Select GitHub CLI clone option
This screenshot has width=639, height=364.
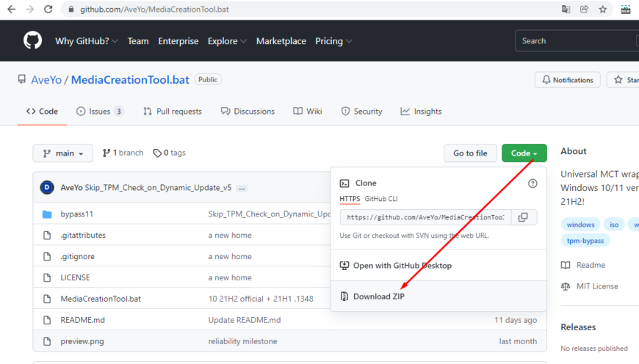380,199
